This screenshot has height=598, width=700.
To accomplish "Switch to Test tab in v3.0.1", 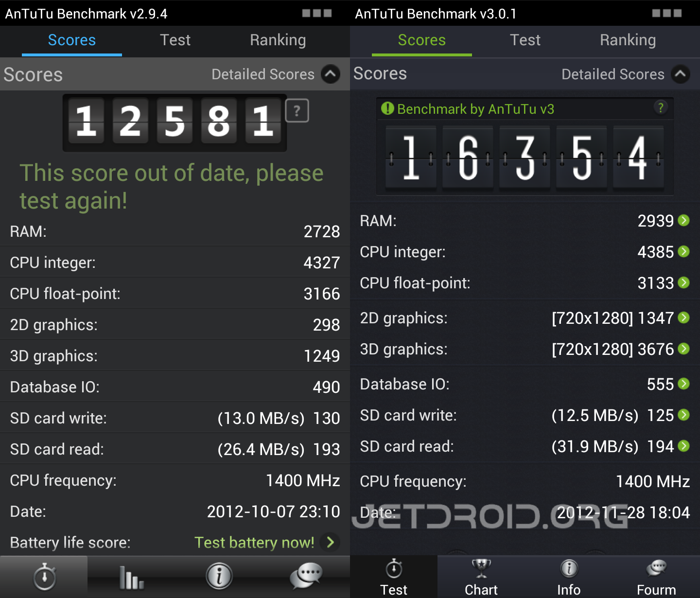I will 525,40.
